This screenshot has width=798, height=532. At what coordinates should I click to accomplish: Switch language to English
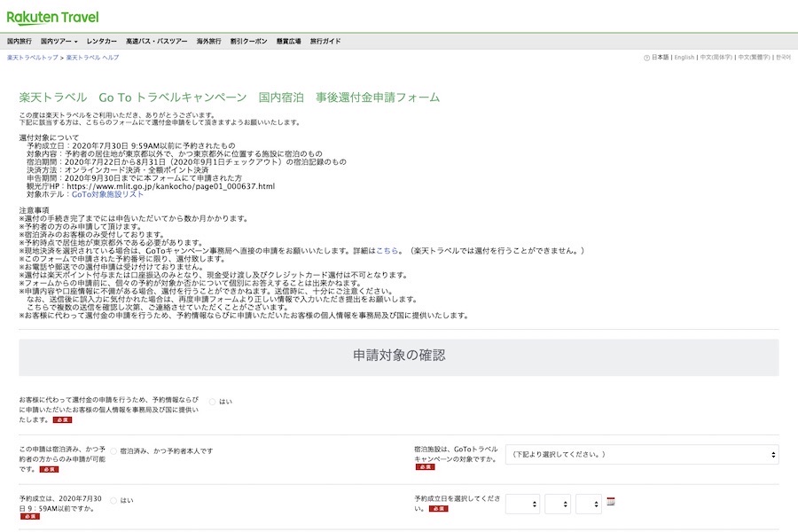tap(684, 58)
